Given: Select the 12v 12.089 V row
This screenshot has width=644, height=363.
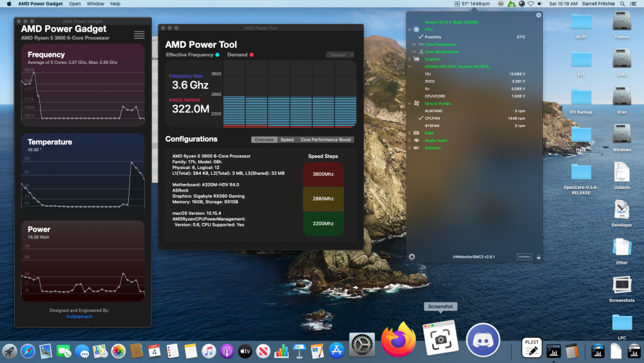Looking at the screenshot, I should pos(475,74).
